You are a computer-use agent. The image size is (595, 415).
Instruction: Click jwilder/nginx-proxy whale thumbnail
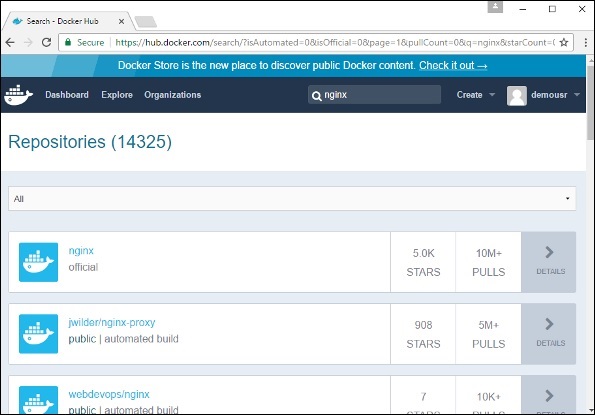tap(38, 334)
